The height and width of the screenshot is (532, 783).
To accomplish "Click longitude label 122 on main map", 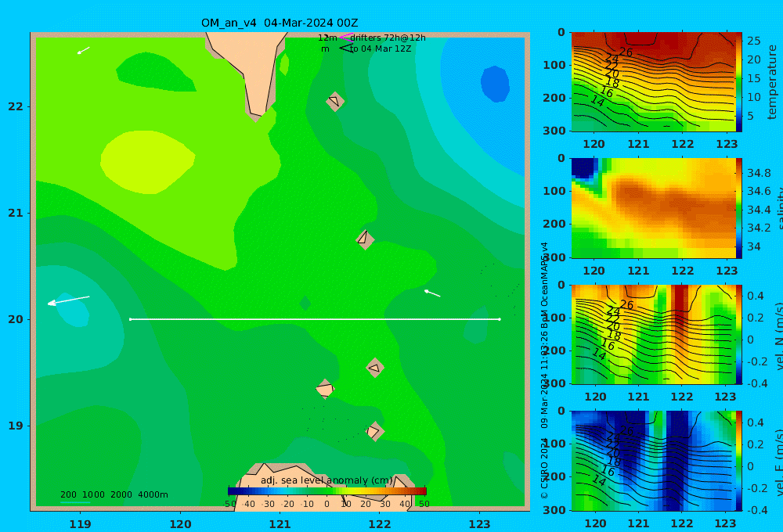I will pyautogui.click(x=380, y=524).
